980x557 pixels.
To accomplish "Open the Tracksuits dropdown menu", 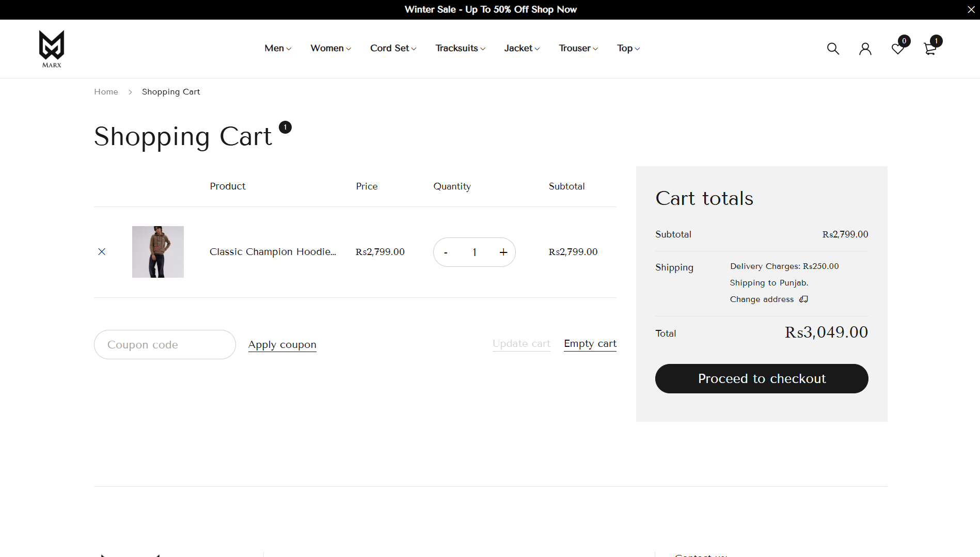I will click(x=460, y=48).
